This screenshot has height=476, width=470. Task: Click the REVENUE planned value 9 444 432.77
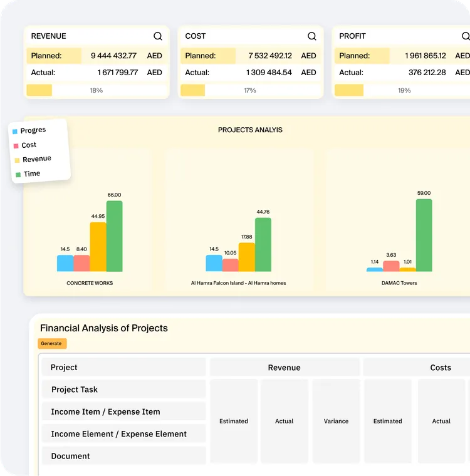113,56
